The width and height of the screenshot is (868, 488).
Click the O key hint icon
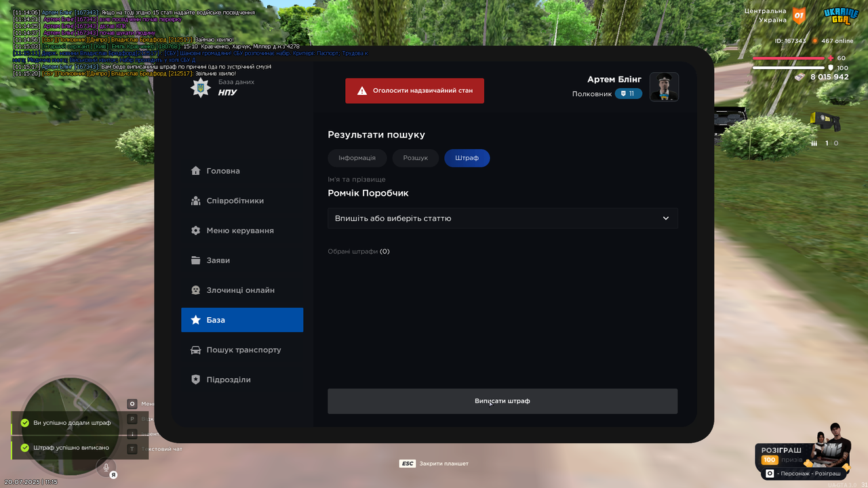[132, 403]
